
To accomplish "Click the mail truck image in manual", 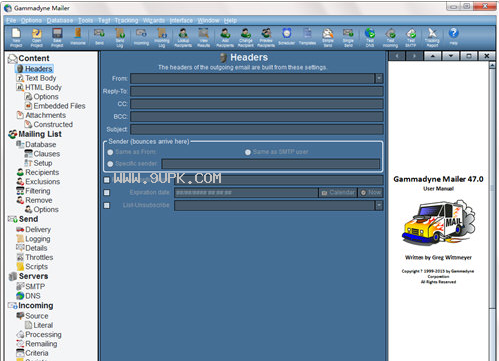I will [439, 223].
